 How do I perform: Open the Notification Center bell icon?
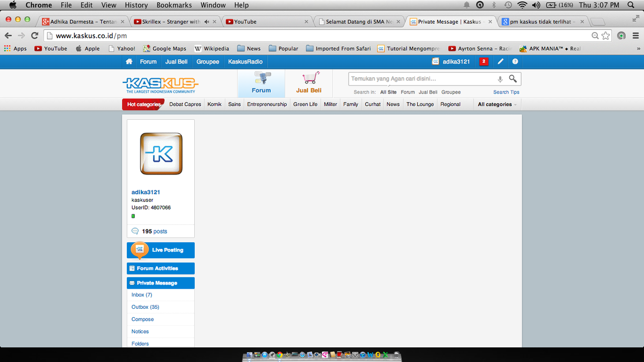point(467,5)
